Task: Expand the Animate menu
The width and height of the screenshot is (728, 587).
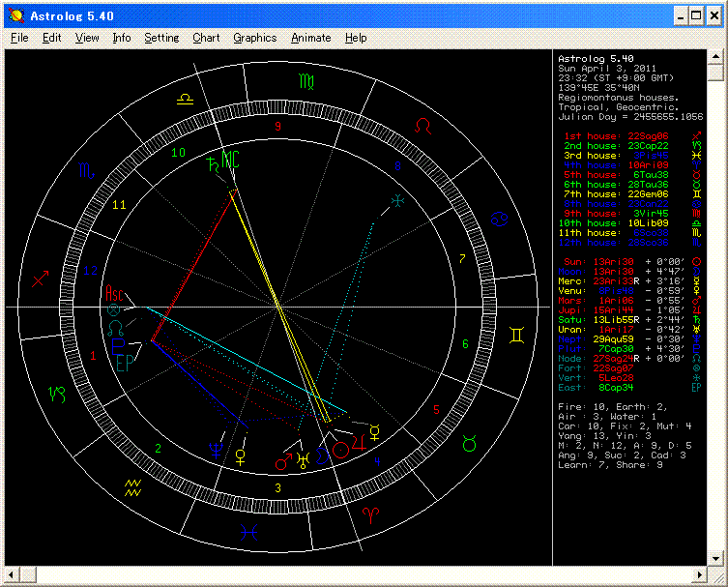Action: (x=310, y=38)
